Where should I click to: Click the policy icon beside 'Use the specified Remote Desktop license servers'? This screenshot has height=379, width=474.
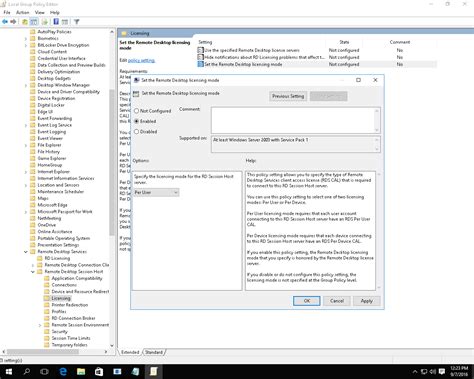tap(200, 50)
